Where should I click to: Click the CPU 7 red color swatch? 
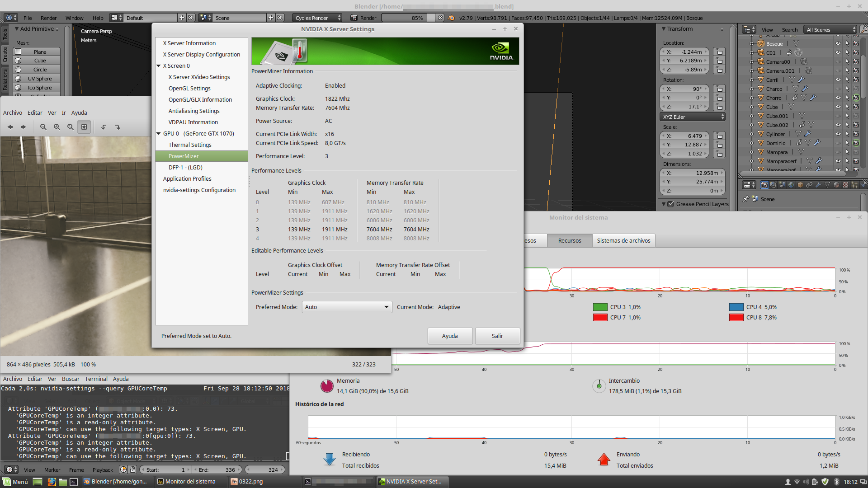pos(600,318)
